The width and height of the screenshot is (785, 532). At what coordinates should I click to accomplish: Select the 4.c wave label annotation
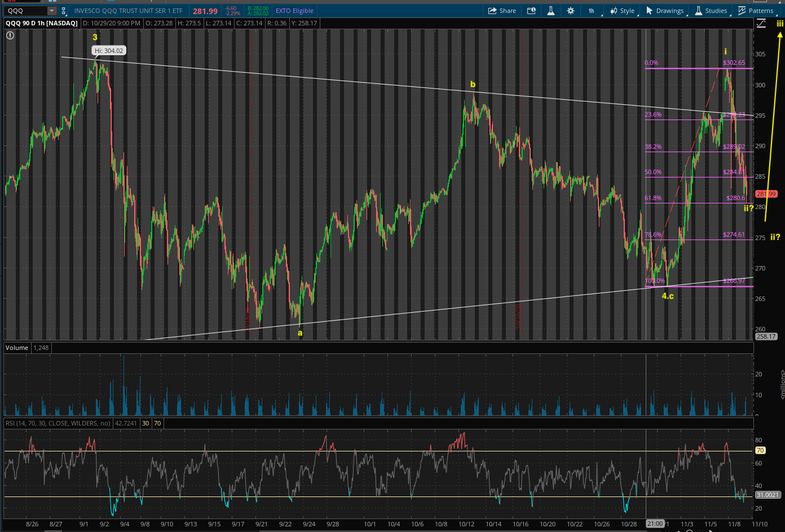[x=668, y=296]
